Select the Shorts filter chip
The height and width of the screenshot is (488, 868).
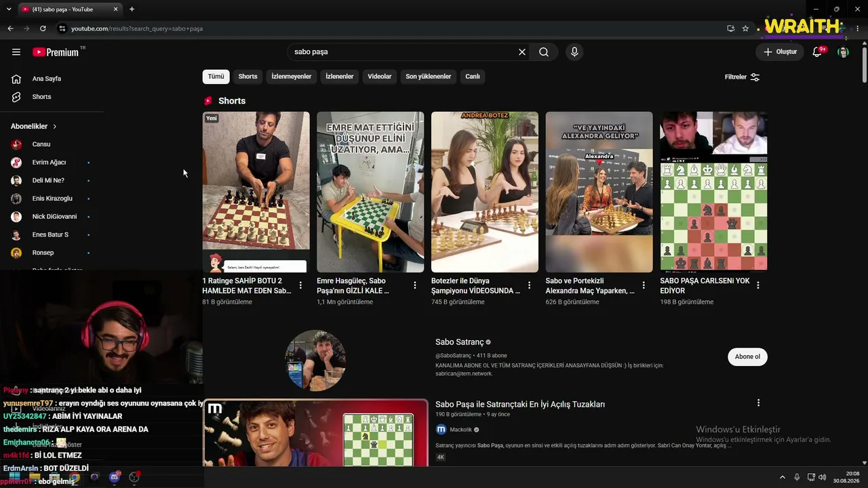coord(248,77)
